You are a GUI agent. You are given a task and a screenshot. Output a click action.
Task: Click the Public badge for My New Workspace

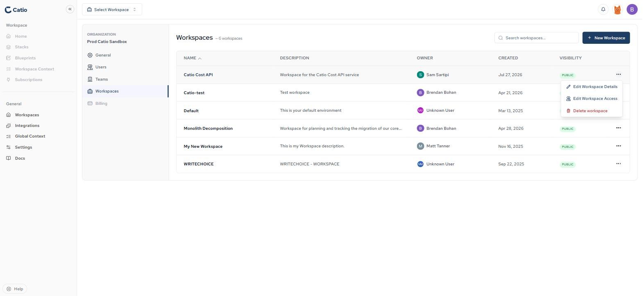click(x=568, y=147)
